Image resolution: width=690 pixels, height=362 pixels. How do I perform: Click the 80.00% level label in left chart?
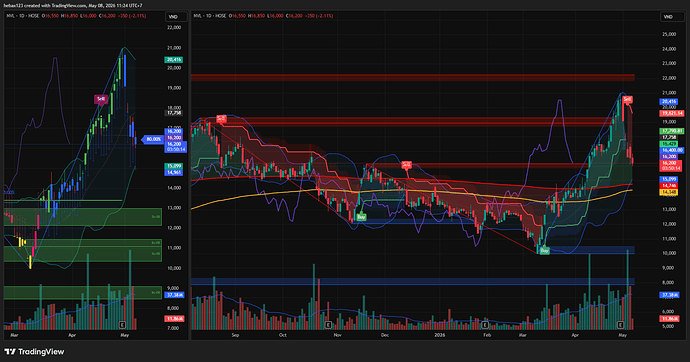click(x=152, y=139)
